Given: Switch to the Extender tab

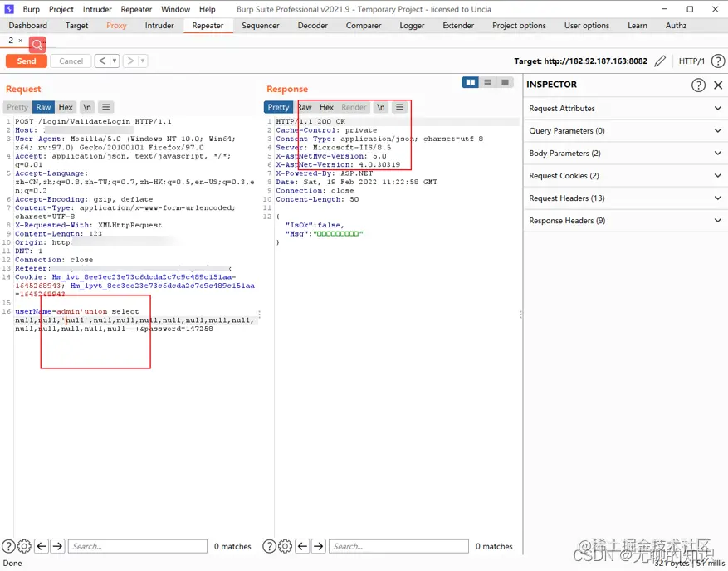Looking at the screenshot, I should 458,26.
